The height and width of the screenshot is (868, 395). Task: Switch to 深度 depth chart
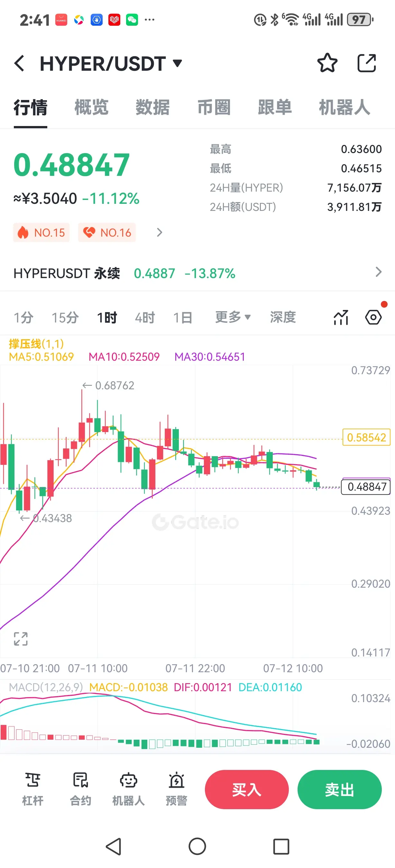coord(283,317)
